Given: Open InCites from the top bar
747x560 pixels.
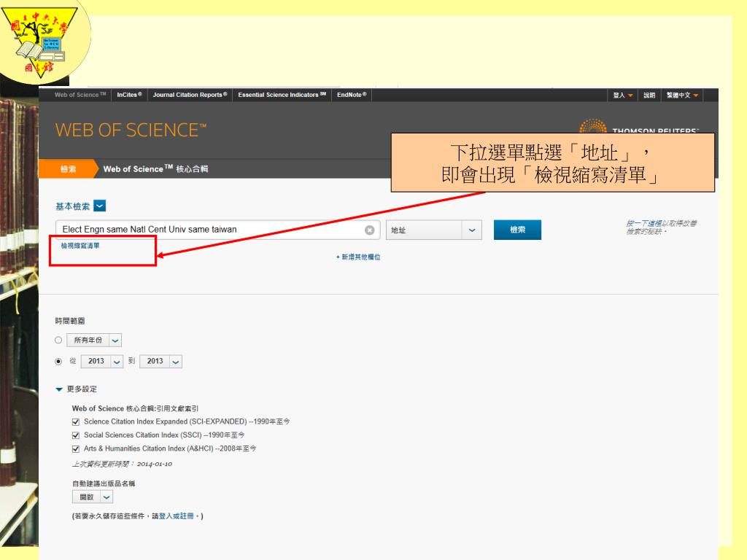Looking at the screenshot, I should click(x=129, y=95).
